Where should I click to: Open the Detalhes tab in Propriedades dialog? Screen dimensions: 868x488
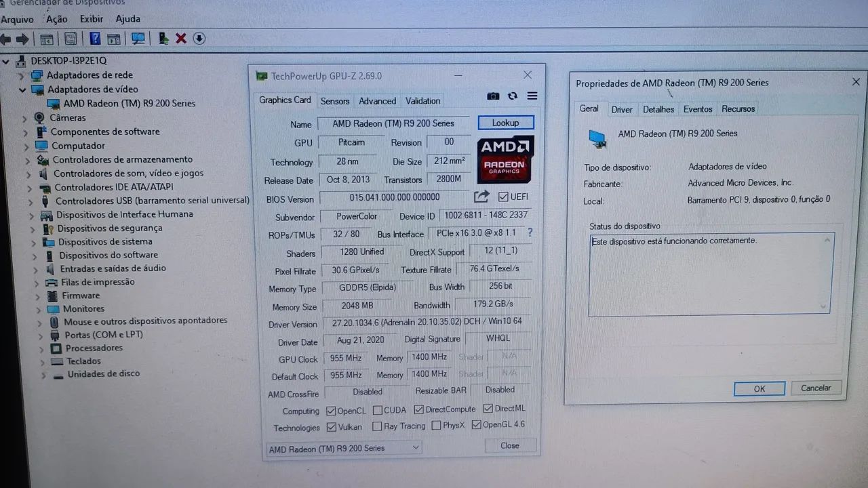click(658, 109)
